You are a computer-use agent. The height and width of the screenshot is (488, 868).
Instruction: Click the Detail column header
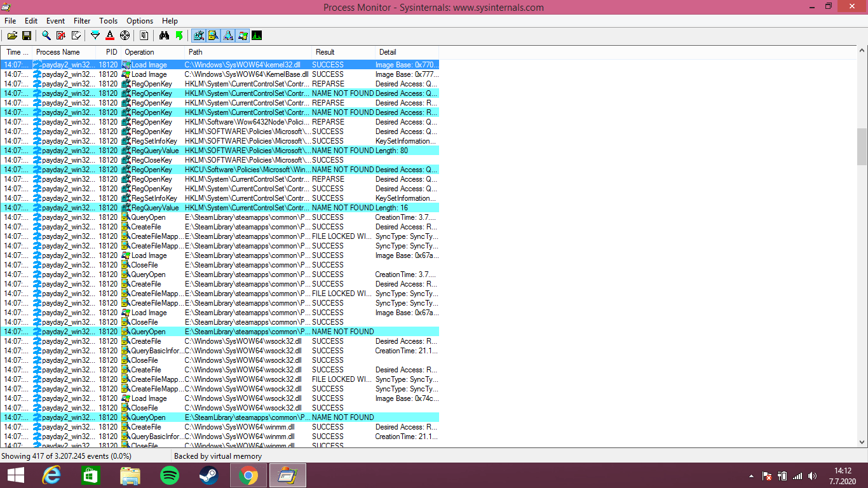tap(407, 52)
